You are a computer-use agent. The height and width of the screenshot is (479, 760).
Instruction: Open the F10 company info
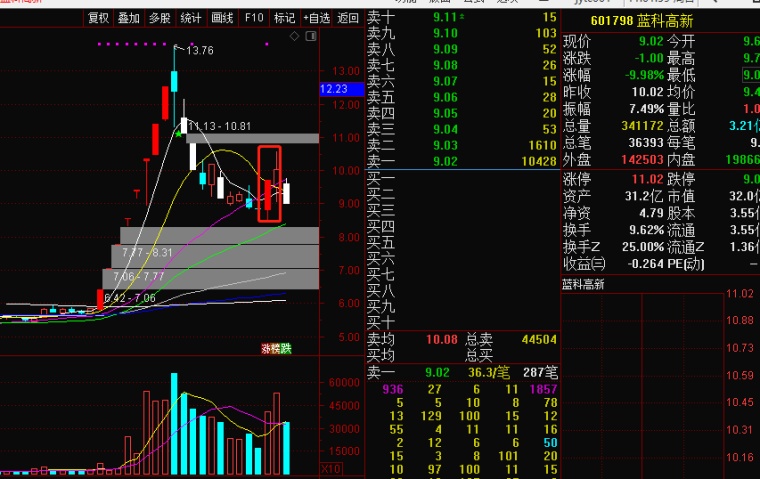(254, 18)
